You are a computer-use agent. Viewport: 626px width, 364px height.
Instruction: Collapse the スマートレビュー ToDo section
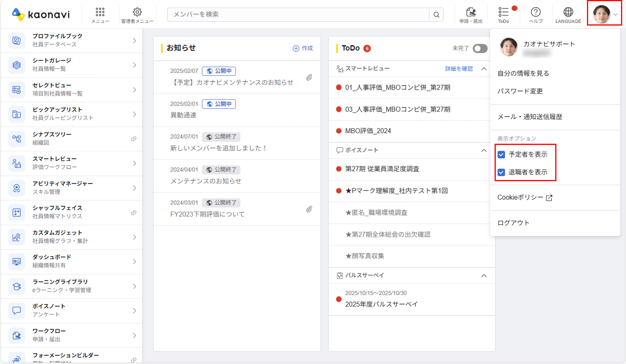pos(484,69)
